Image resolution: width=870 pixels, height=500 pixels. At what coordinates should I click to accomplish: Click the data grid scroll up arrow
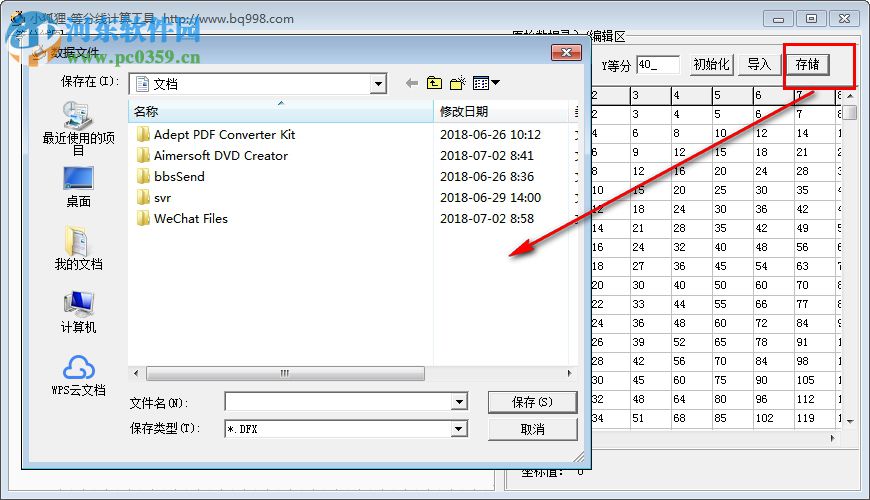point(851,97)
